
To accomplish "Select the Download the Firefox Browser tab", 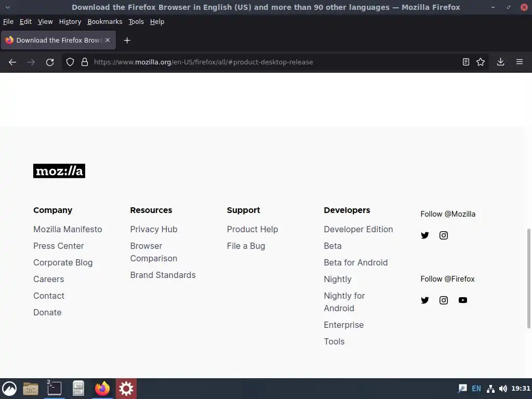I will 58,40.
